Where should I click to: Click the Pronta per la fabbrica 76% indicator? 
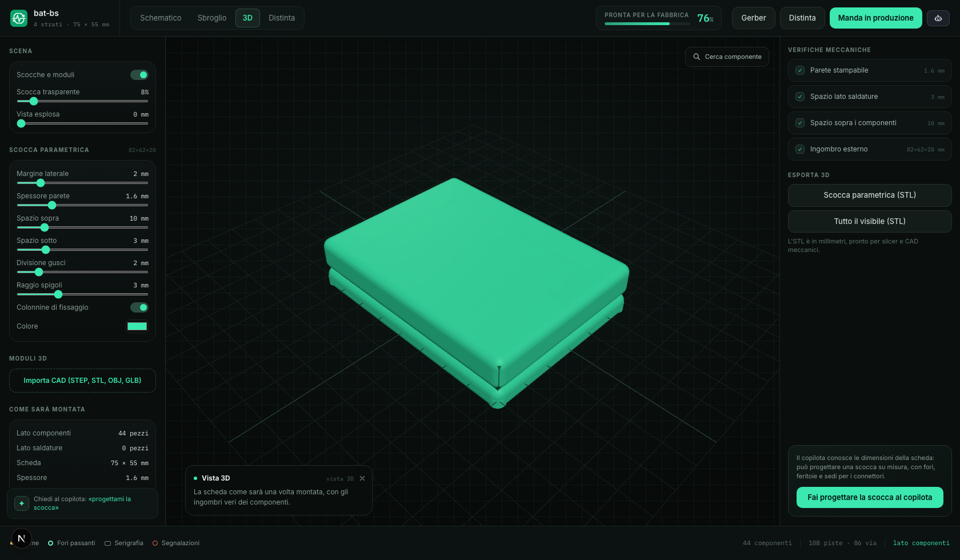coord(659,18)
